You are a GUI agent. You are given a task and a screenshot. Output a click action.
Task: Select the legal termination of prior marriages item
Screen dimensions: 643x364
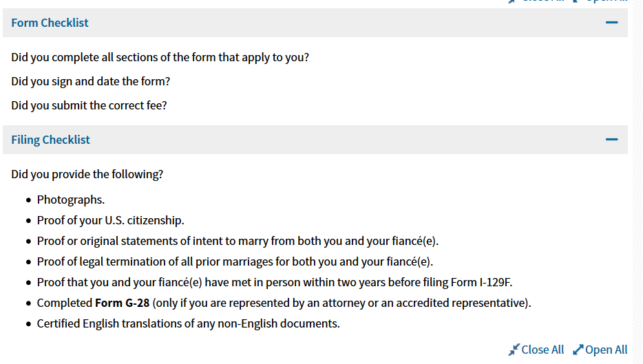click(235, 261)
